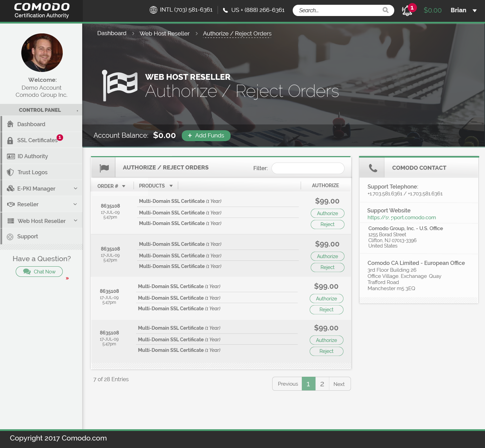Click the globe icon beside INTL phone number
485x448 pixels.
(153, 10)
